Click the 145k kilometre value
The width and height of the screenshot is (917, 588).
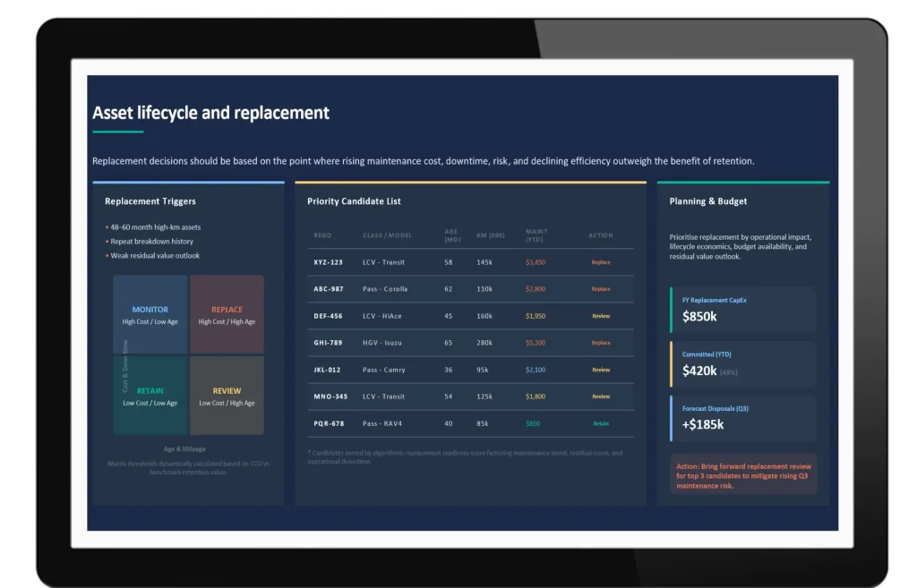coord(484,262)
